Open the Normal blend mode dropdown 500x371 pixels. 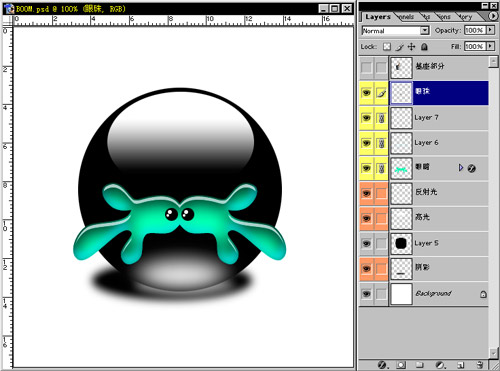(424, 31)
